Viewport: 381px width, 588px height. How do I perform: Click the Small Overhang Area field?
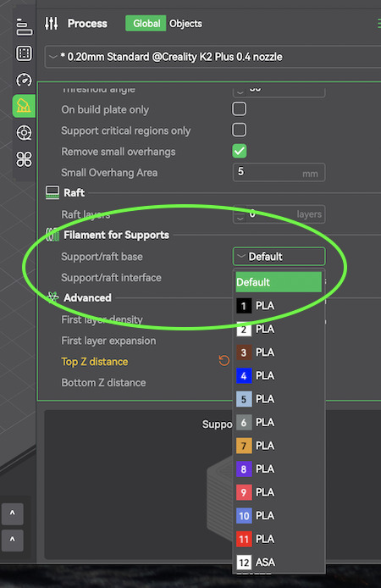[279, 173]
